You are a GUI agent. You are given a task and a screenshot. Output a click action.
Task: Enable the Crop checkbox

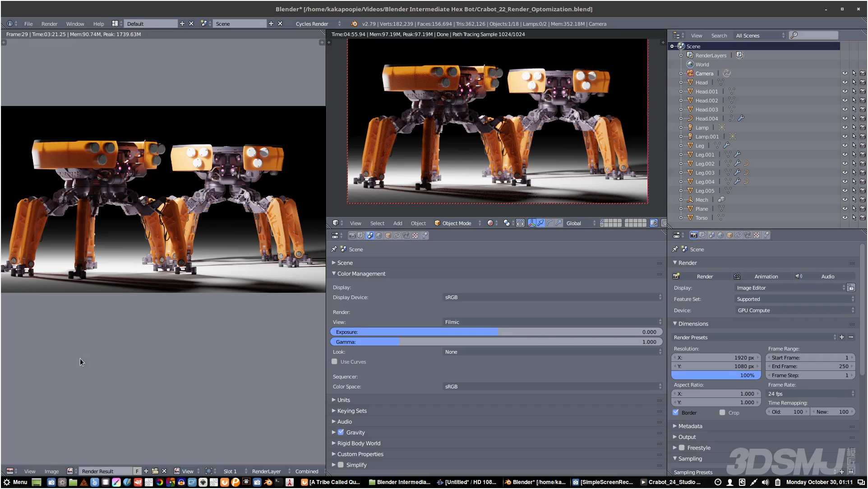coord(722,412)
